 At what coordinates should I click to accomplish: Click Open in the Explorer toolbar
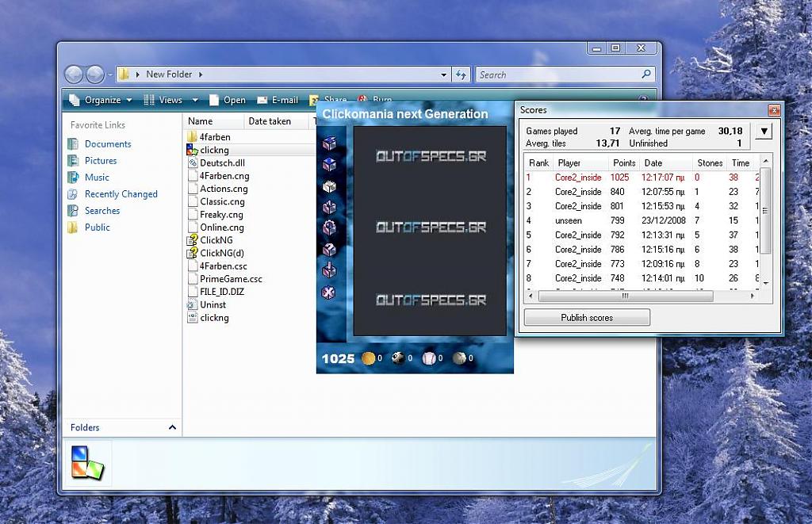228,100
